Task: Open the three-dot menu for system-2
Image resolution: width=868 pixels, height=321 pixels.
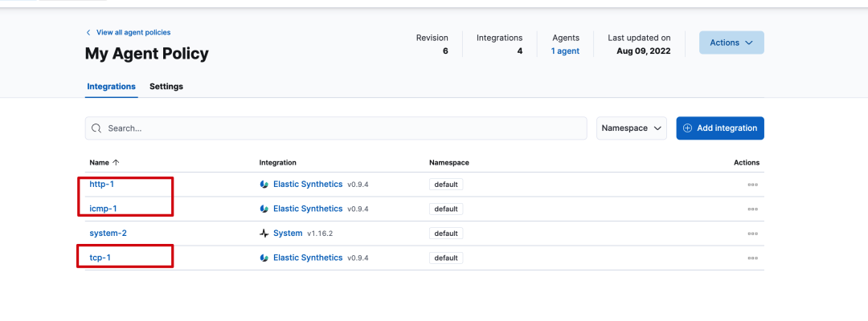Action: click(752, 234)
